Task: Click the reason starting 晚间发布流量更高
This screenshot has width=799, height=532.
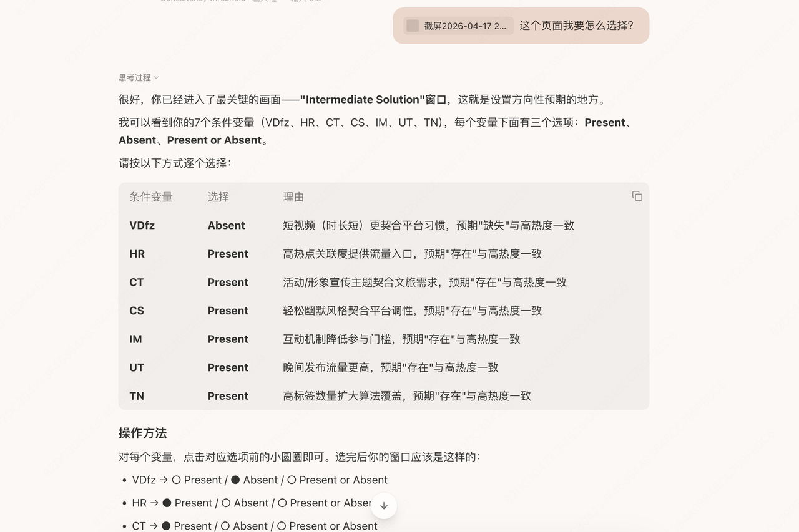Action: (391, 367)
